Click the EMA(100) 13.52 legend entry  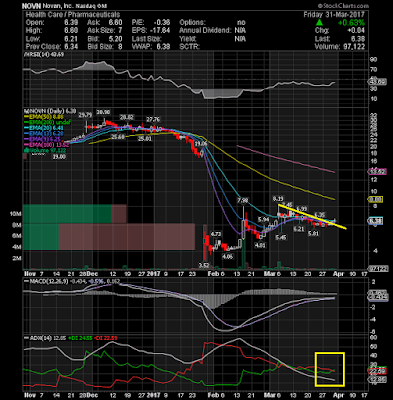click(x=47, y=145)
